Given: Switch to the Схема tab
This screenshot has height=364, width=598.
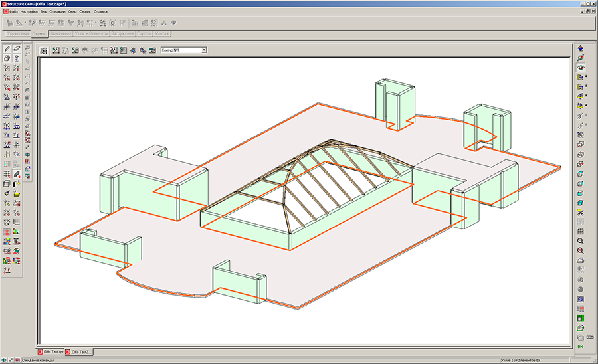Looking at the screenshot, I should click(x=39, y=33).
